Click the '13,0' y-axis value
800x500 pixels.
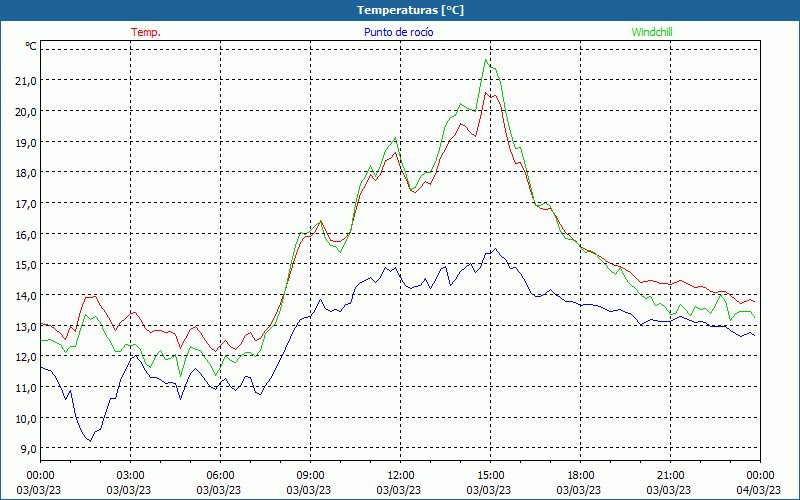(x=26, y=327)
